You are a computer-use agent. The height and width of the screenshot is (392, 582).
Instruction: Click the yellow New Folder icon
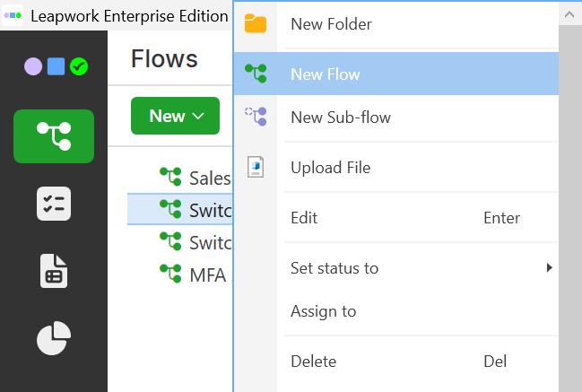coord(256,24)
